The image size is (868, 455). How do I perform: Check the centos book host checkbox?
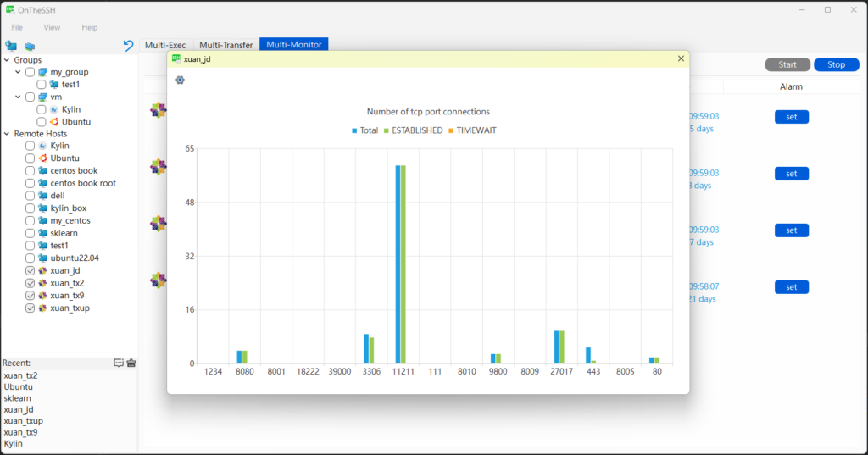coord(31,171)
